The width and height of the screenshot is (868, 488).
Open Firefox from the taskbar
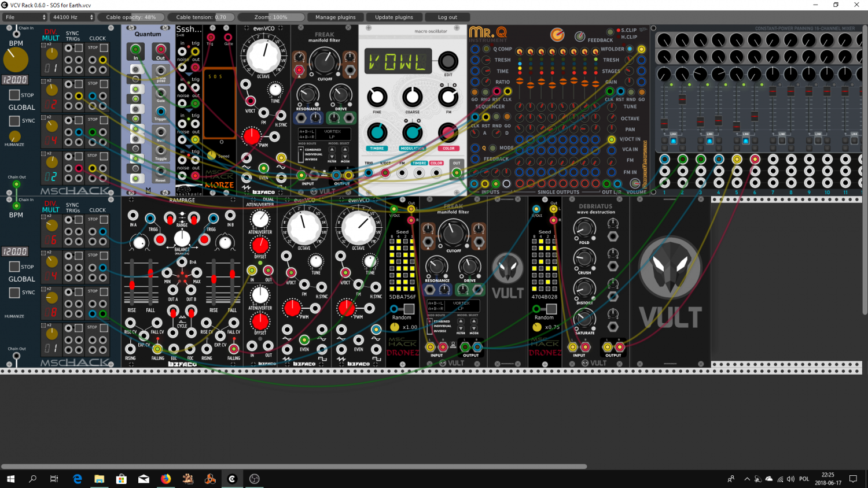pos(166,479)
